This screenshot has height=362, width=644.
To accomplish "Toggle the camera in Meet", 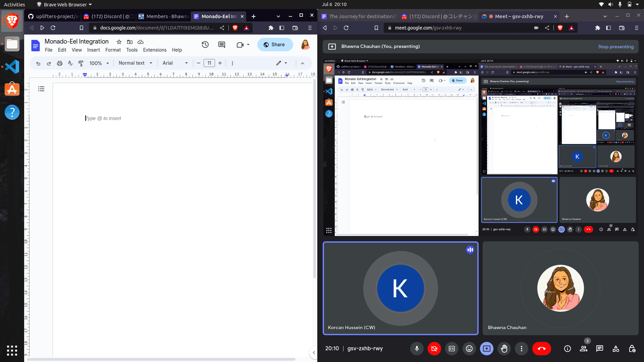I will [434, 349].
